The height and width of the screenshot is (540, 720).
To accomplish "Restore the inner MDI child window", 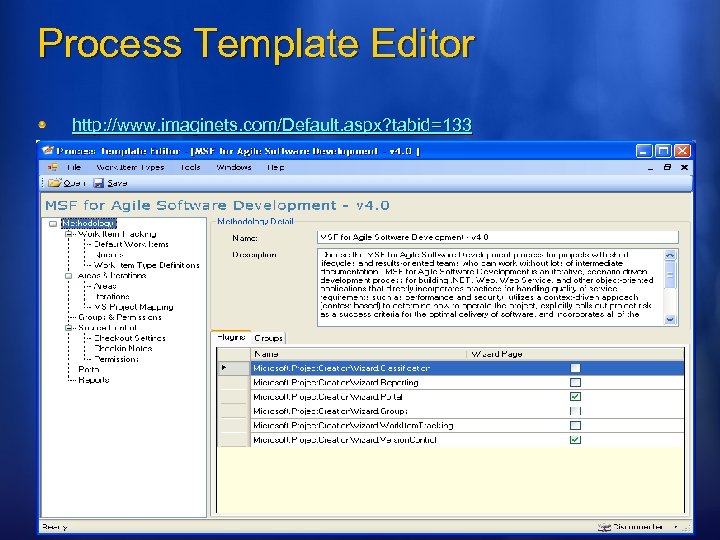I will (x=667, y=168).
